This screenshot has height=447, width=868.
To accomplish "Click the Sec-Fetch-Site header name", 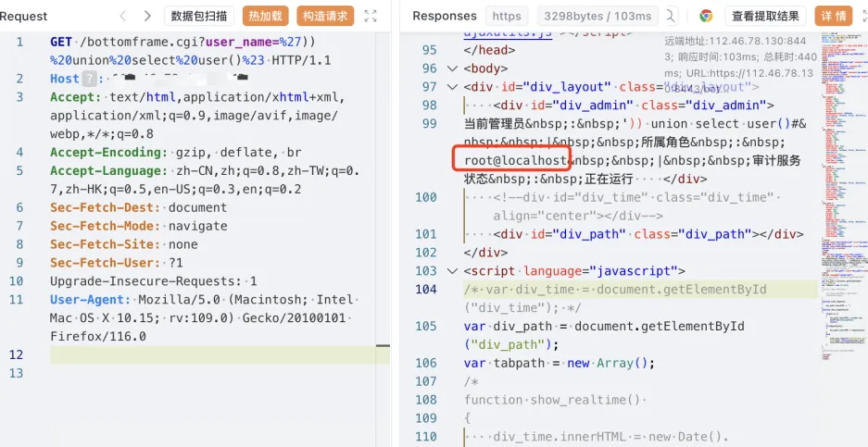I will coord(106,244).
